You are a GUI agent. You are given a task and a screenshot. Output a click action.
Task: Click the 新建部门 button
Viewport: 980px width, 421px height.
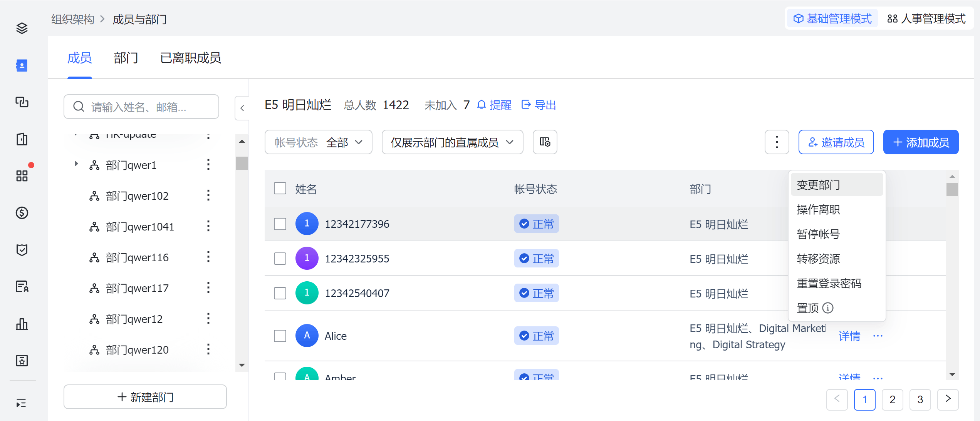[145, 397]
